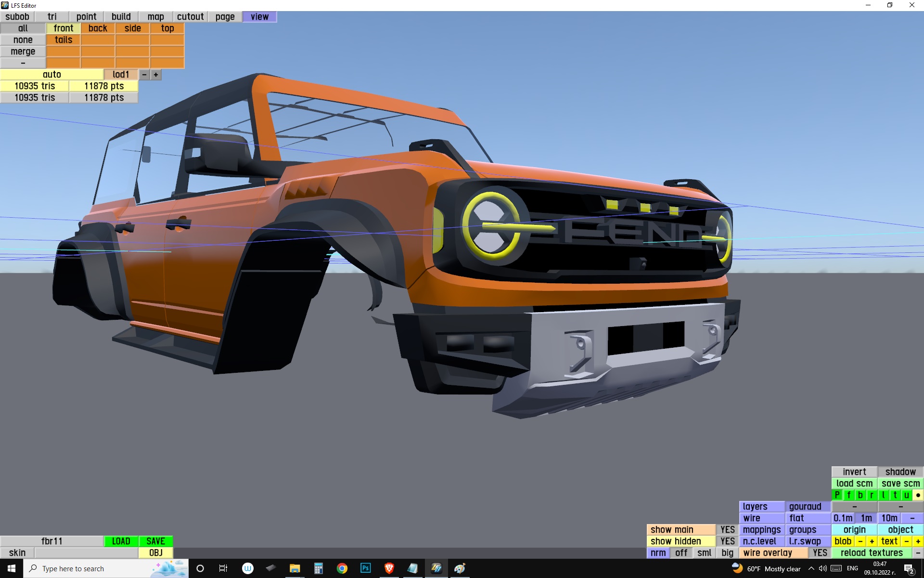
Task: Open the Task View icon
Action: tap(223, 568)
